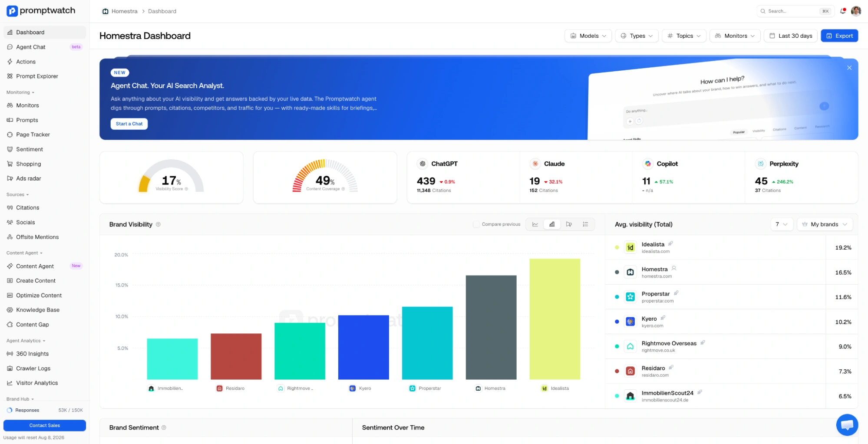
Task: Click the Visibility Score gauge
Action: [x=171, y=176]
